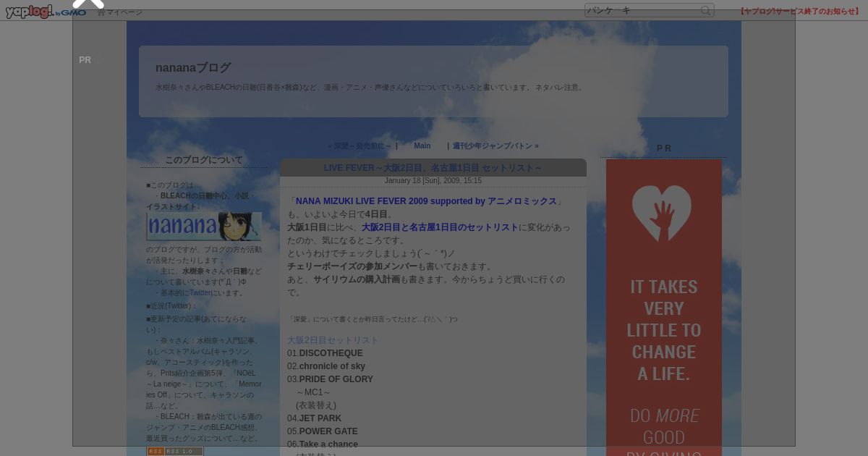Close the overlay with the white X icon
The image size is (868, 456).
[88, 2]
